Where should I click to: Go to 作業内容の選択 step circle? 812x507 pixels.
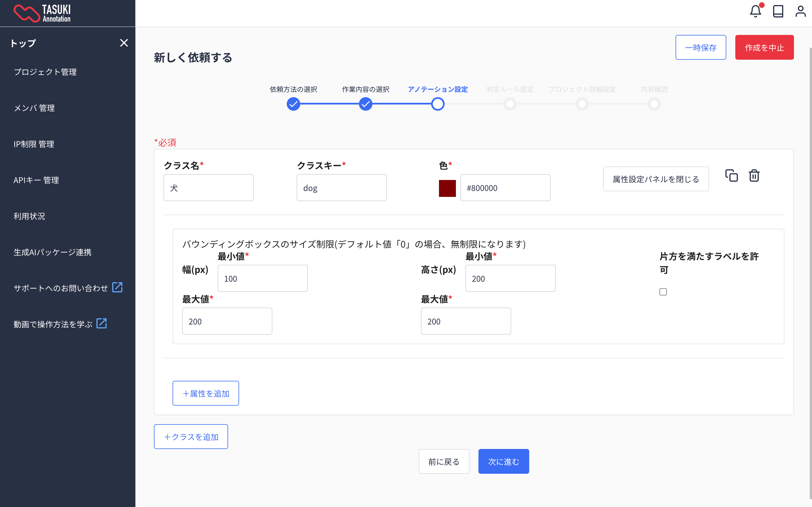coord(365,104)
